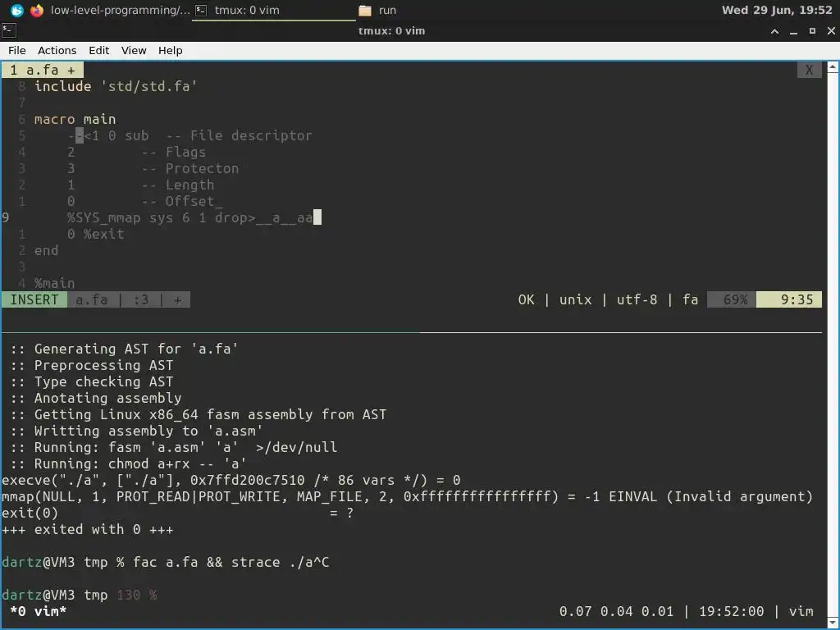The width and height of the screenshot is (840, 630).
Task: Click the vim label in the tmux status bar
Action: point(801,611)
